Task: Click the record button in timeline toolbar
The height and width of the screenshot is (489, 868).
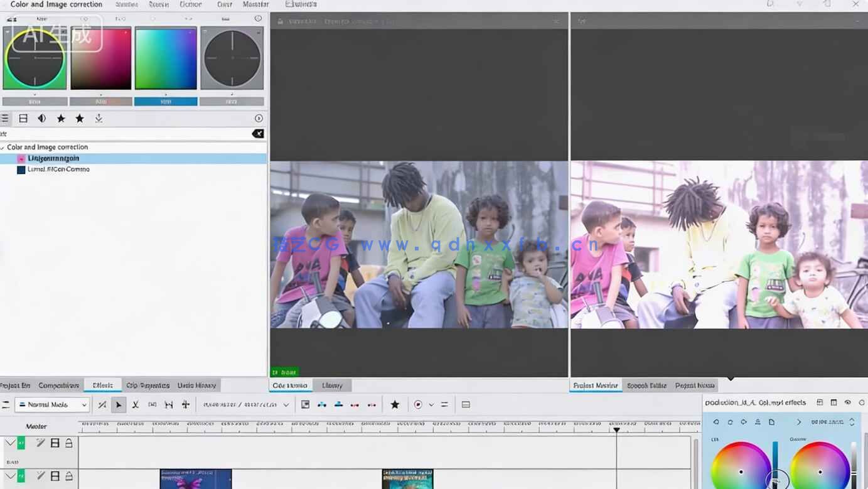Action: pyautogui.click(x=418, y=405)
